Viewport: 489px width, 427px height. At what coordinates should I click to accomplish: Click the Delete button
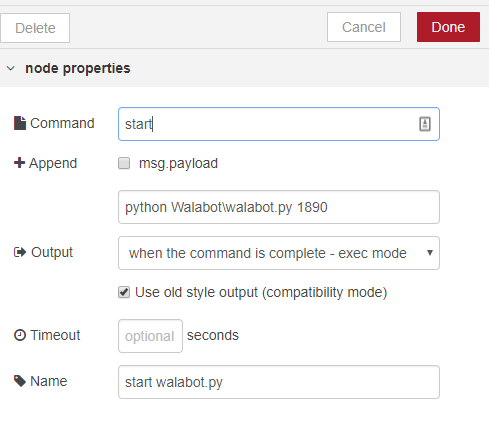click(x=35, y=28)
